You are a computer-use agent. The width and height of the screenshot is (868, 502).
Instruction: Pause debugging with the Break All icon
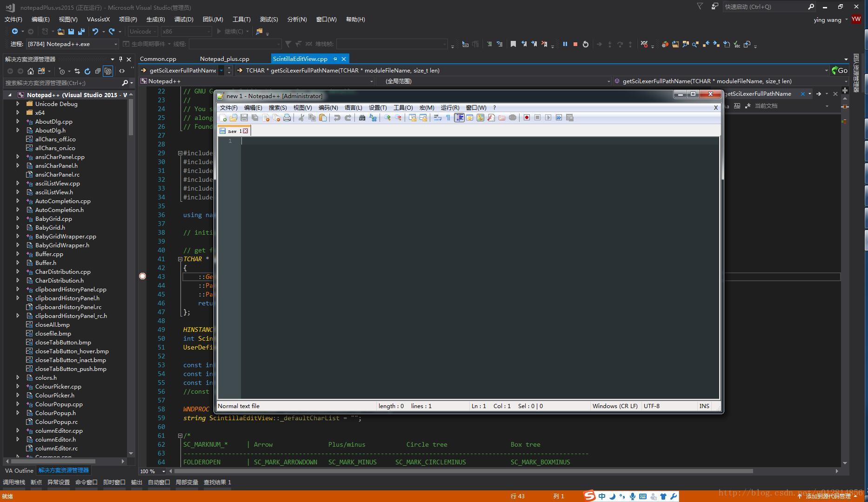(x=565, y=44)
